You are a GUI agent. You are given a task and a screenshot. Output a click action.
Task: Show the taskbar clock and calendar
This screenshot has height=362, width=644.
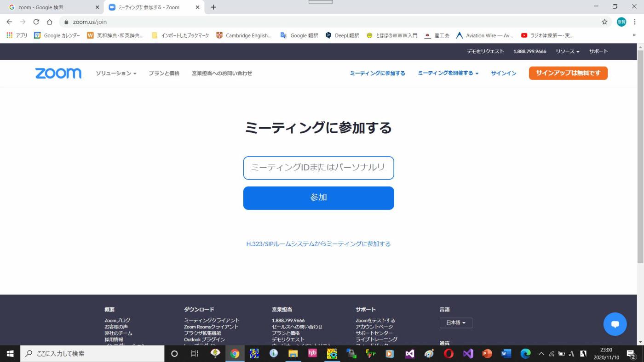pos(606,353)
